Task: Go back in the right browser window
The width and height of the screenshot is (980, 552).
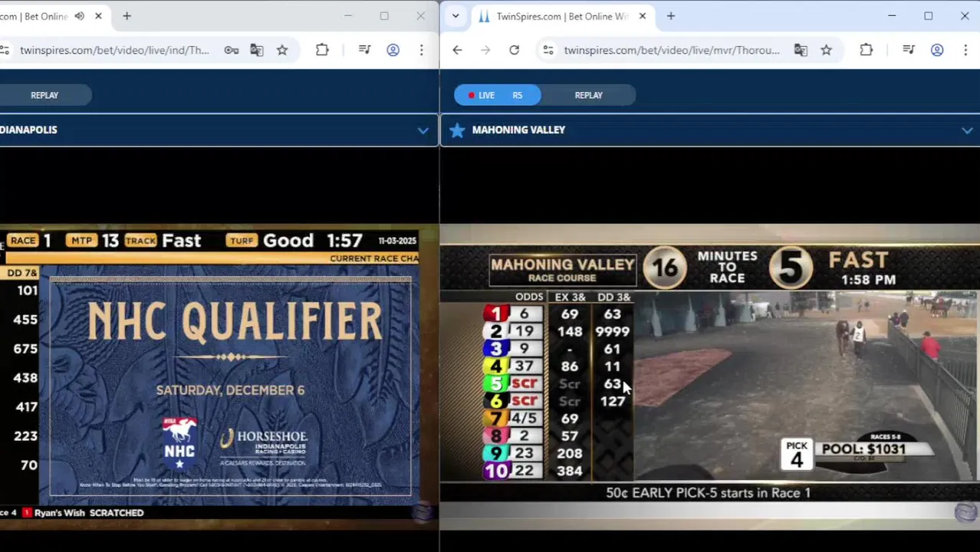Action: click(457, 50)
